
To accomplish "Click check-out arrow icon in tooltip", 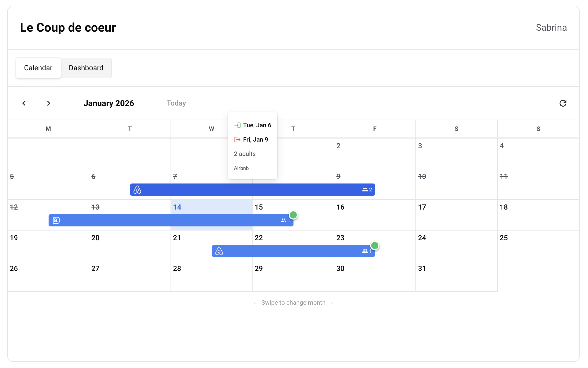I will point(237,140).
